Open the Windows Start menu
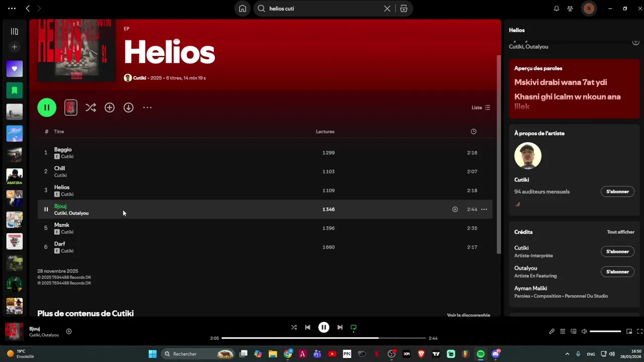The image size is (644, 362). [x=152, y=354]
